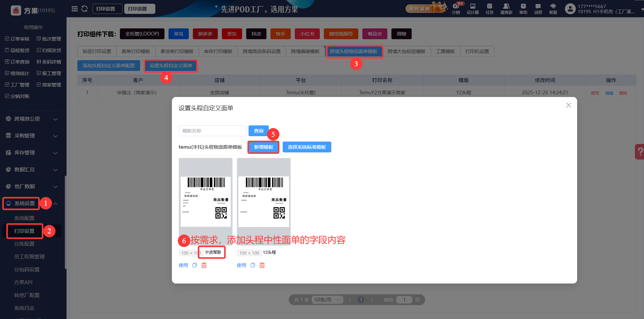Switch to the 拿货单打印模板 tab

pos(177,51)
